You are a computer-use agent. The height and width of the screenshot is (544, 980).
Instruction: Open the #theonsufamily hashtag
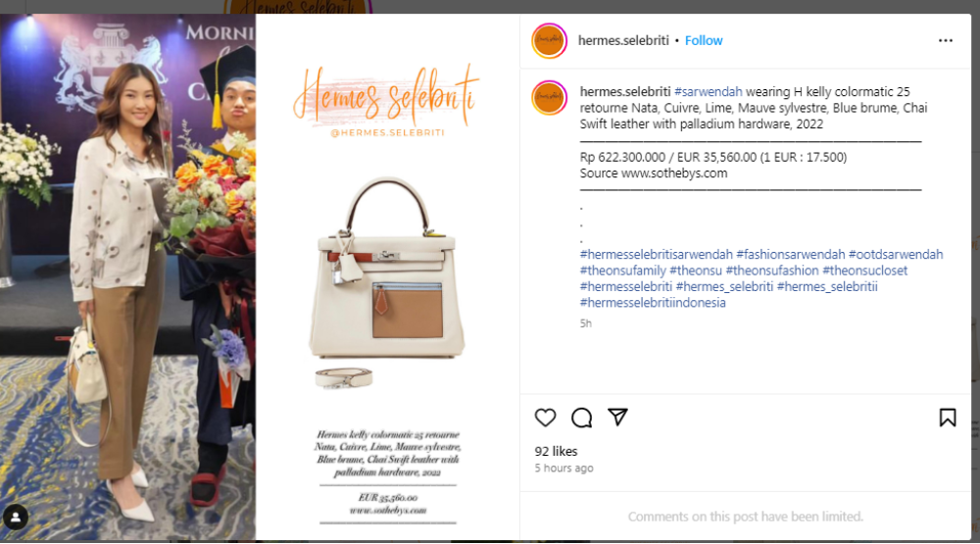623,271
